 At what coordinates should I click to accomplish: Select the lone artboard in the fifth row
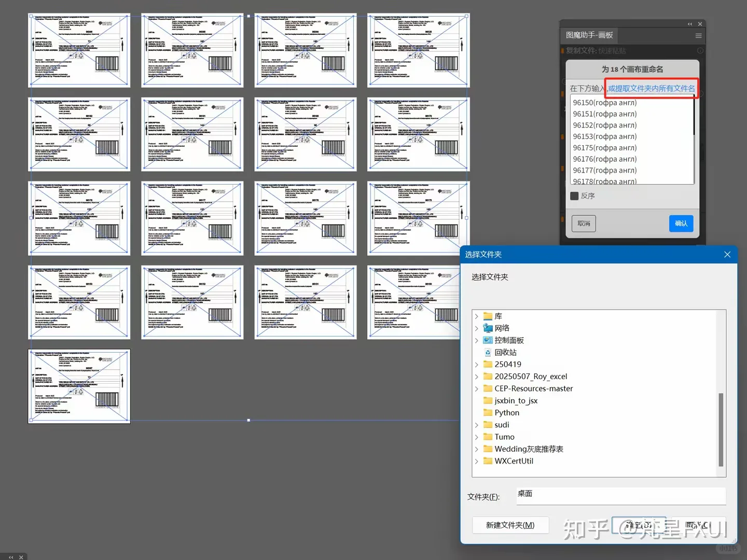click(x=79, y=386)
